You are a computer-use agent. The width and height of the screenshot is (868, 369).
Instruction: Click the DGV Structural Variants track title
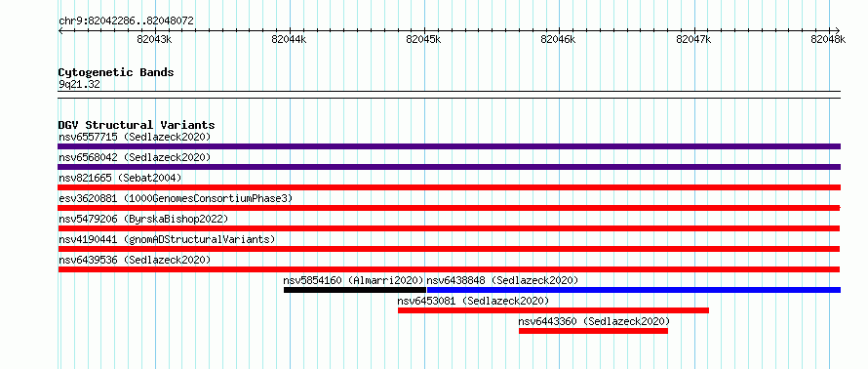(x=137, y=125)
